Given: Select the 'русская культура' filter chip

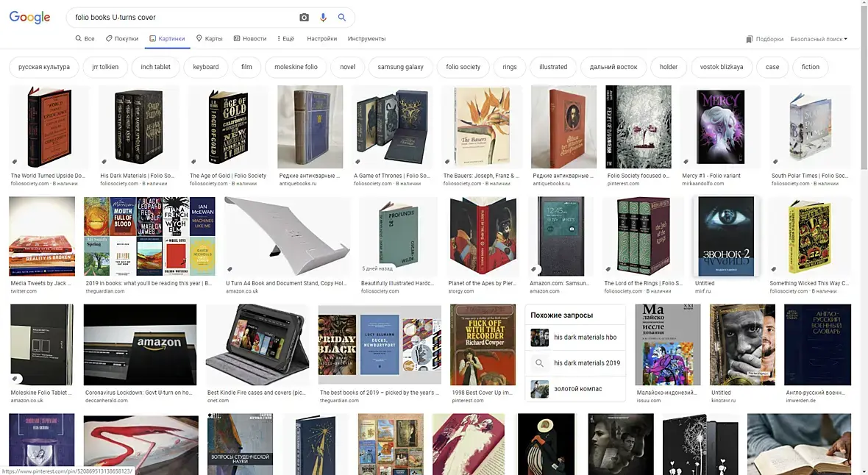Looking at the screenshot, I should pos(44,67).
